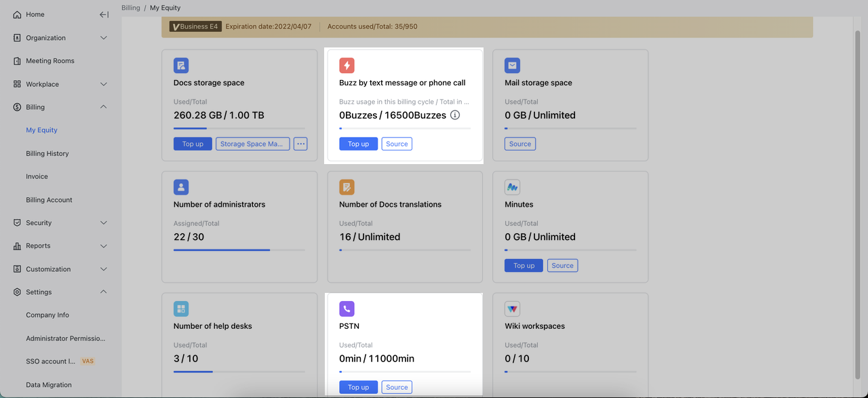Click the PSTN phone icon
The width and height of the screenshot is (868, 398).
[347, 309]
